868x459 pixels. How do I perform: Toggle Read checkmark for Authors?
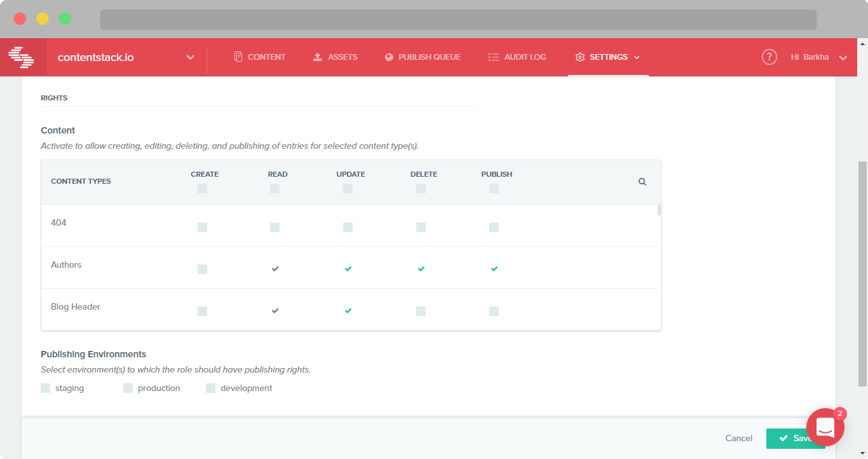275,269
